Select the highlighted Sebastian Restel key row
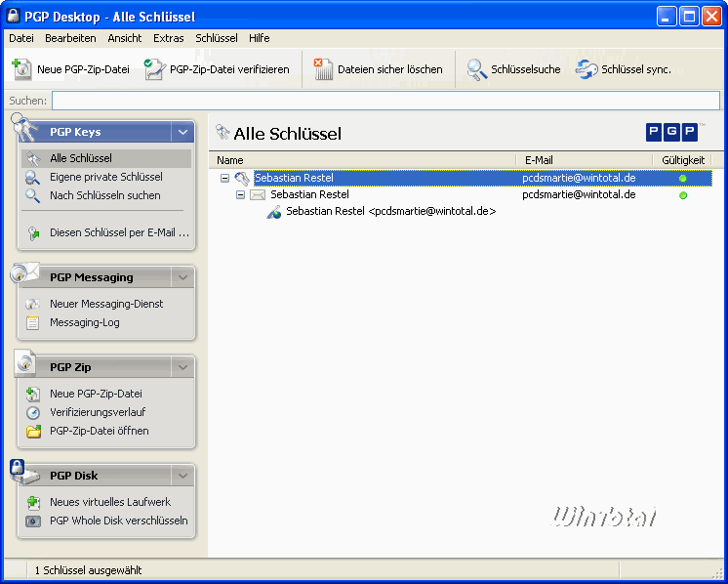 [483, 178]
